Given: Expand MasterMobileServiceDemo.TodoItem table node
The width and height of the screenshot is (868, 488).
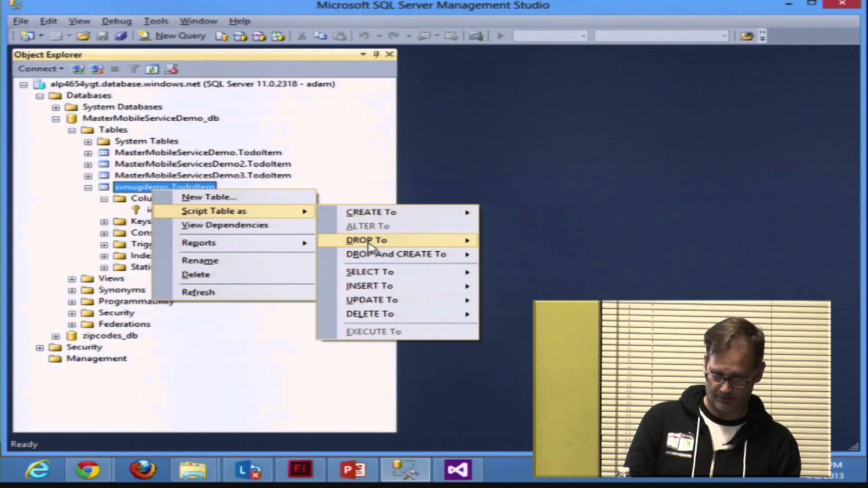Looking at the screenshot, I should coord(88,153).
